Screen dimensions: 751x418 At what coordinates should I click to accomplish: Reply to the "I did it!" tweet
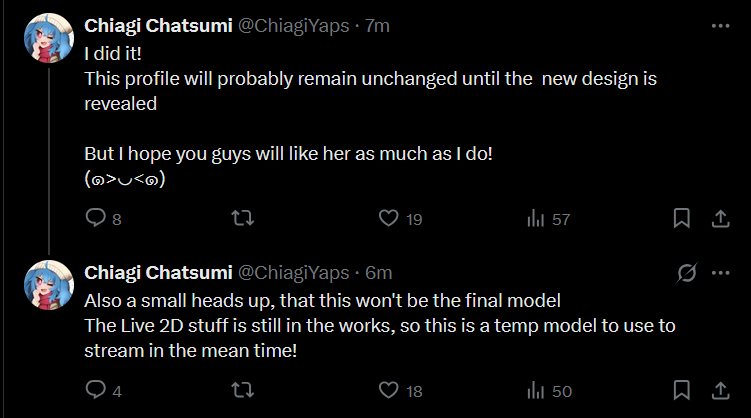[x=97, y=218]
